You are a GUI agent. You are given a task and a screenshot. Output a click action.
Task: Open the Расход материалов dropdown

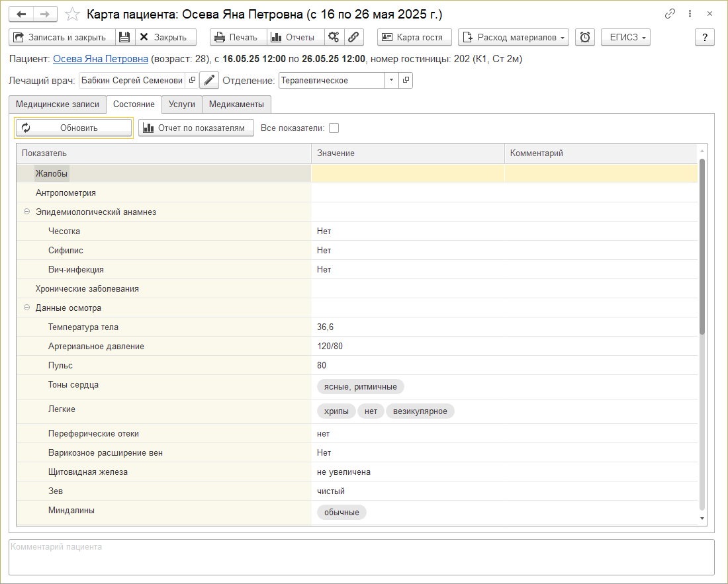[514, 37]
